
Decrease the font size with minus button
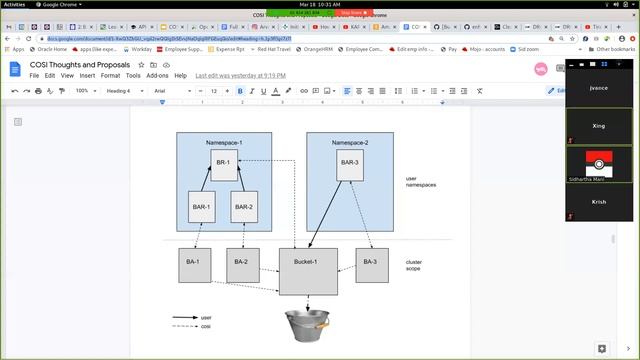coord(200,91)
